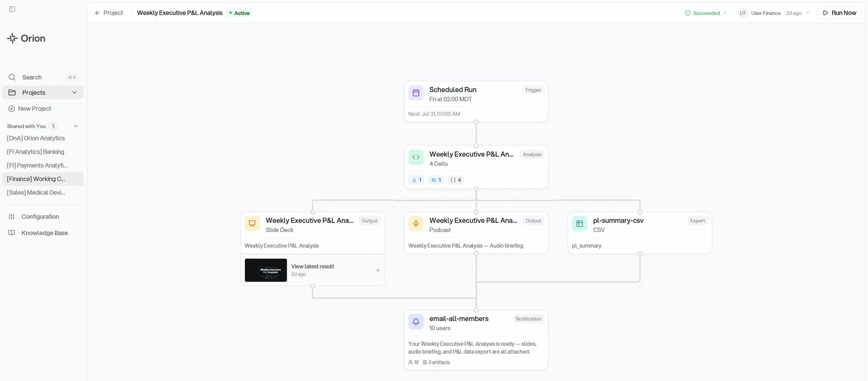Click the Projects folder icon
Viewport: 868px width, 381px height.
click(x=12, y=92)
